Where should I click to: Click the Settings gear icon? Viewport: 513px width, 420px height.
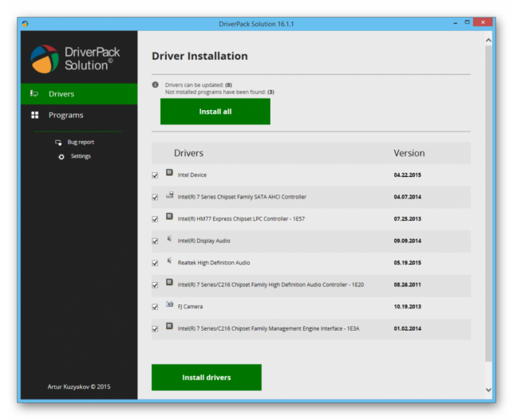click(61, 157)
